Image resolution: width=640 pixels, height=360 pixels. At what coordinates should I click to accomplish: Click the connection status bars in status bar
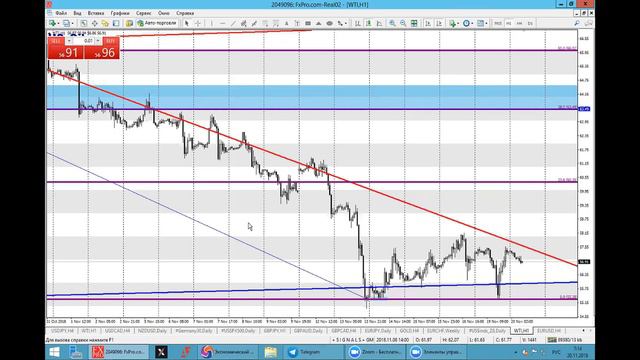click(x=552, y=340)
